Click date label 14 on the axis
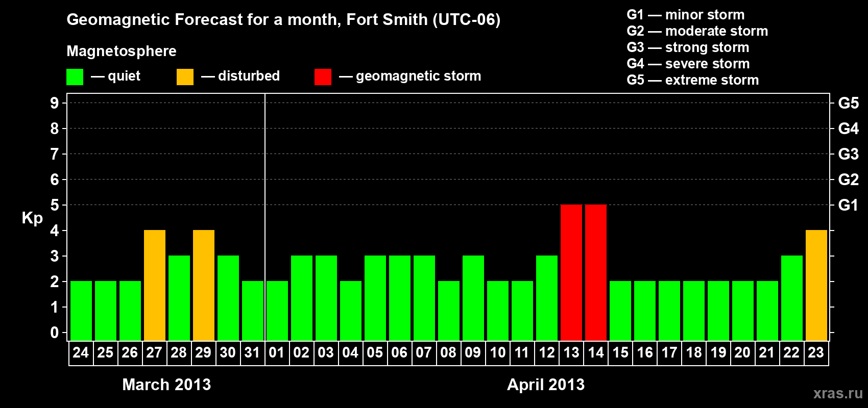The height and width of the screenshot is (408, 868). coord(595,352)
